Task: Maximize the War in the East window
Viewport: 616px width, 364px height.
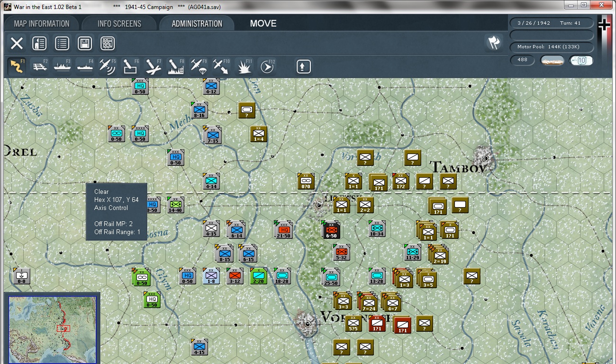Action: coord(583,5)
